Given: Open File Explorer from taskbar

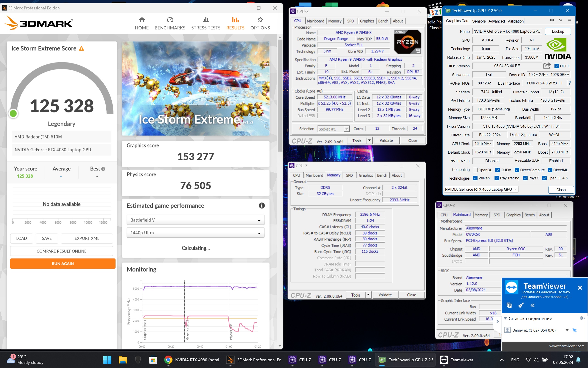Looking at the screenshot, I should (x=123, y=360).
